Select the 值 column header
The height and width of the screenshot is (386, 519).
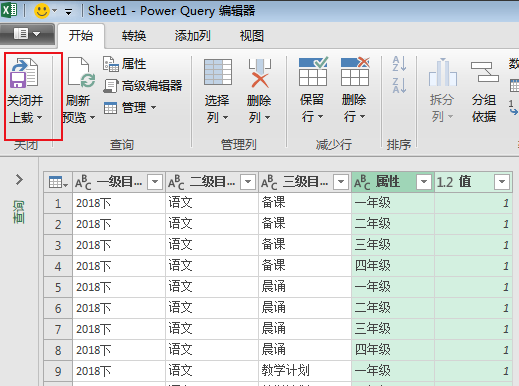[x=473, y=182]
